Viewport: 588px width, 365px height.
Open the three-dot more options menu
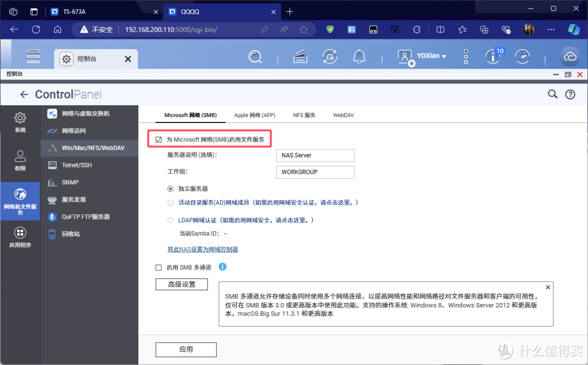tap(465, 56)
